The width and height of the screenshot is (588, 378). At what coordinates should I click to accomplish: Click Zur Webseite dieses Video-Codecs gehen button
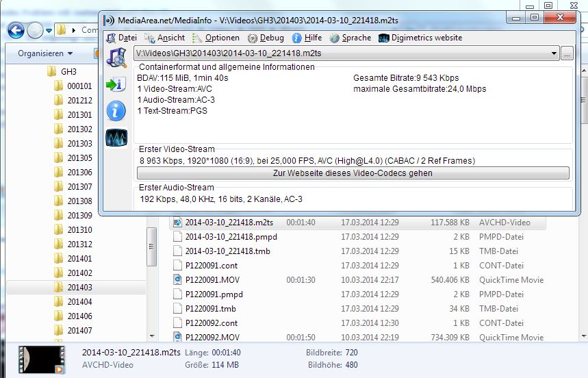coord(353,173)
